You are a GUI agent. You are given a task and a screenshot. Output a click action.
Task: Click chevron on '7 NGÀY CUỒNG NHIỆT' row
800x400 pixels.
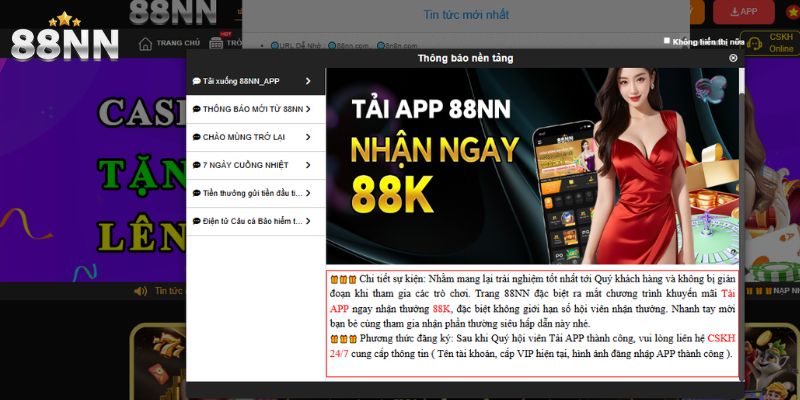point(308,165)
